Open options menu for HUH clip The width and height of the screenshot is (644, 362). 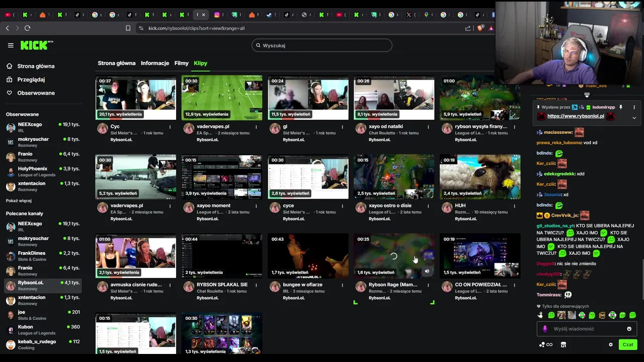pyautogui.click(x=514, y=206)
